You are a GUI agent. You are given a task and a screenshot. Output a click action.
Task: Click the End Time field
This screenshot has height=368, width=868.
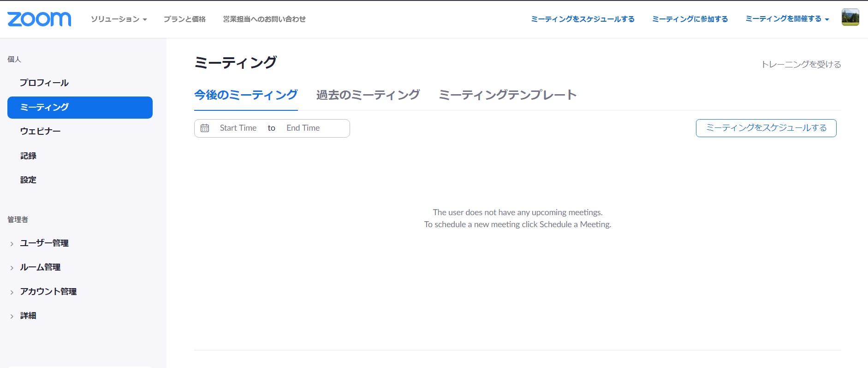(x=303, y=128)
